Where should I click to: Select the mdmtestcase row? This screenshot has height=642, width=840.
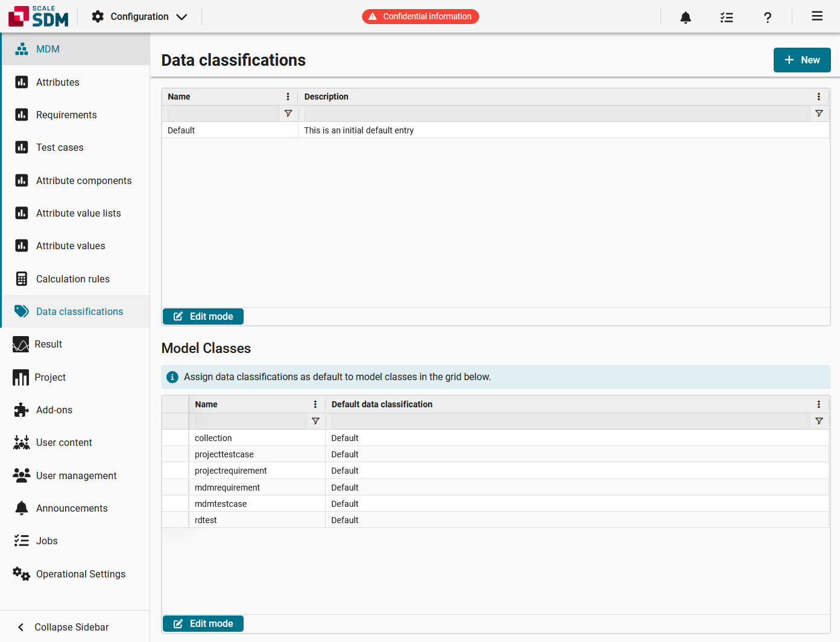[496, 504]
